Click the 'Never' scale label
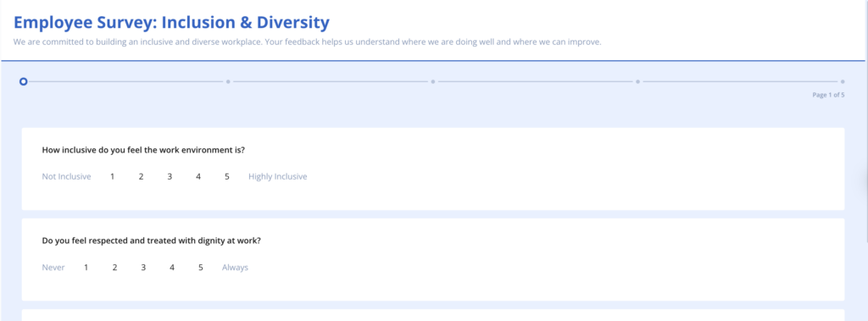The height and width of the screenshot is (321, 868). pyautogui.click(x=53, y=268)
